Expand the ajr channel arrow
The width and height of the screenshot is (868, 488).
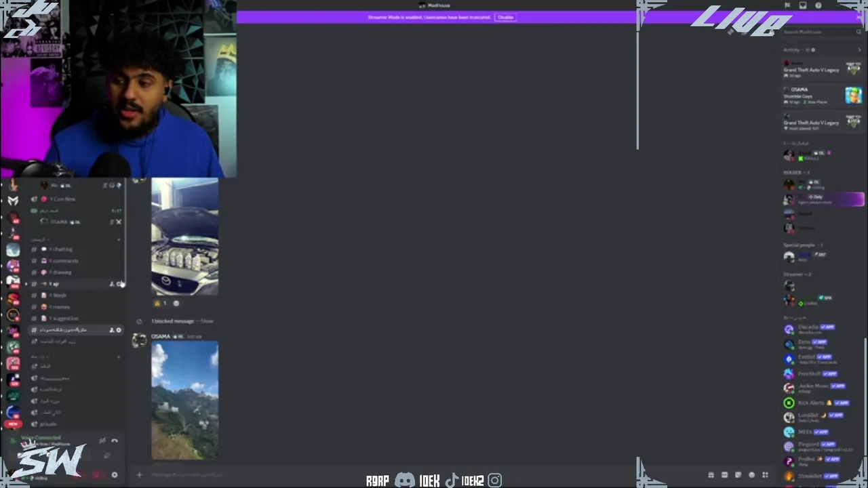[x=26, y=284]
